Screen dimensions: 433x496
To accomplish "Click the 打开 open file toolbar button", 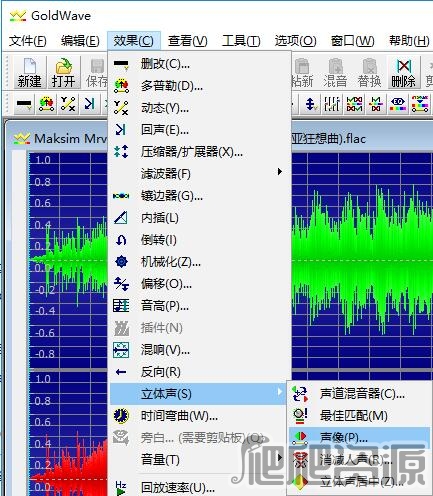I will [63, 72].
